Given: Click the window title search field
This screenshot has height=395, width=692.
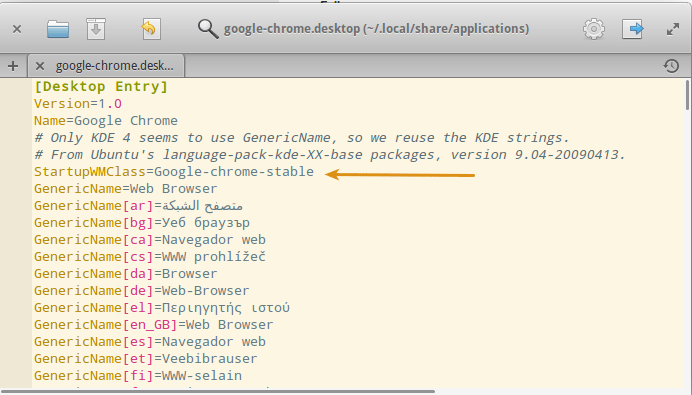Looking at the screenshot, I should click(376, 29).
